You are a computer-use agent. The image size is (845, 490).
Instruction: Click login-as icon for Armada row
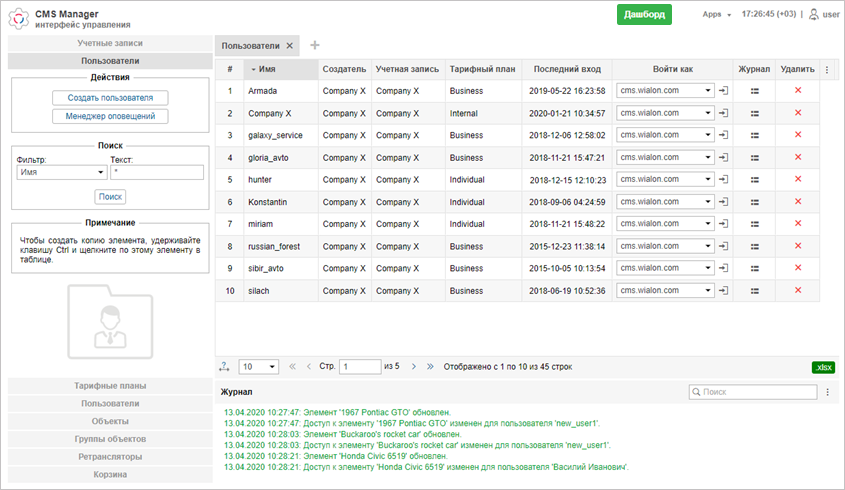tap(724, 91)
